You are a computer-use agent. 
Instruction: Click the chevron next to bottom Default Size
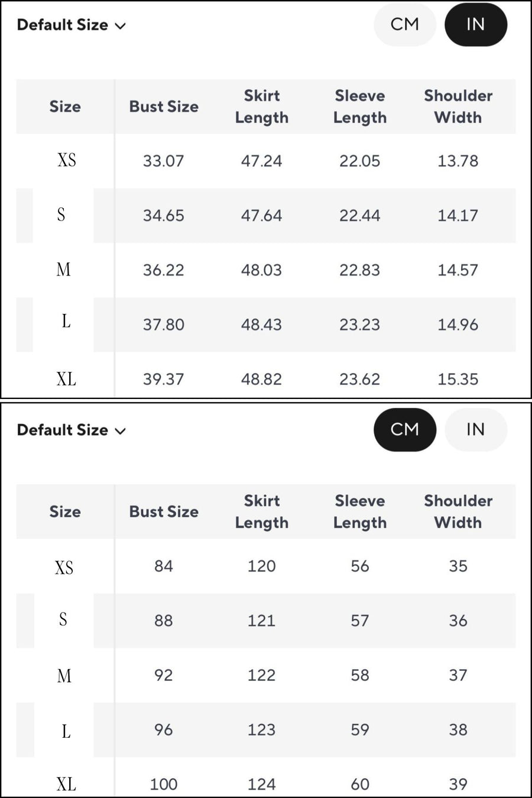pyautogui.click(x=120, y=431)
